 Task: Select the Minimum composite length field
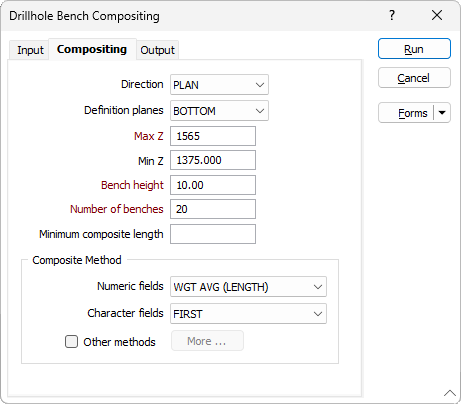[213, 234]
